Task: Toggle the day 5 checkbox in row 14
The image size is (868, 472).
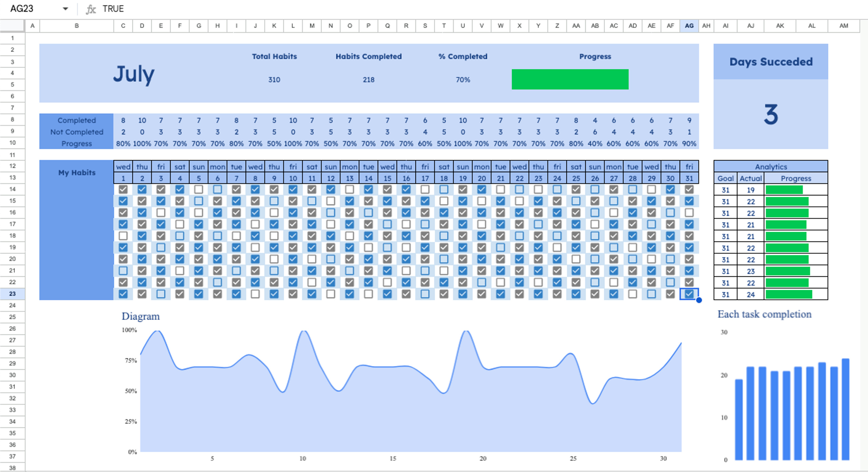Action: click(x=199, y=189)
